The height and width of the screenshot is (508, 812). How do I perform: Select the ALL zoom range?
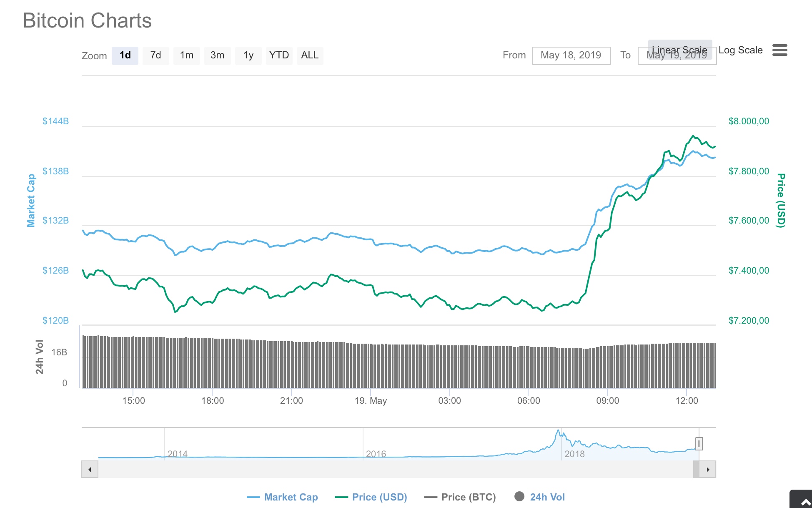click(x=310, y=55)
